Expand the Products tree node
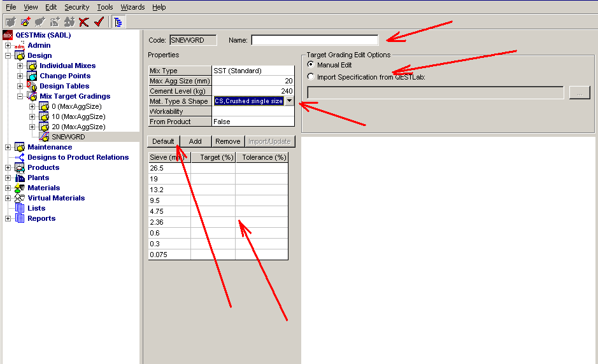The height and width of the screenshot is (364, 598). pyautogui.click(x=8, y=167)
